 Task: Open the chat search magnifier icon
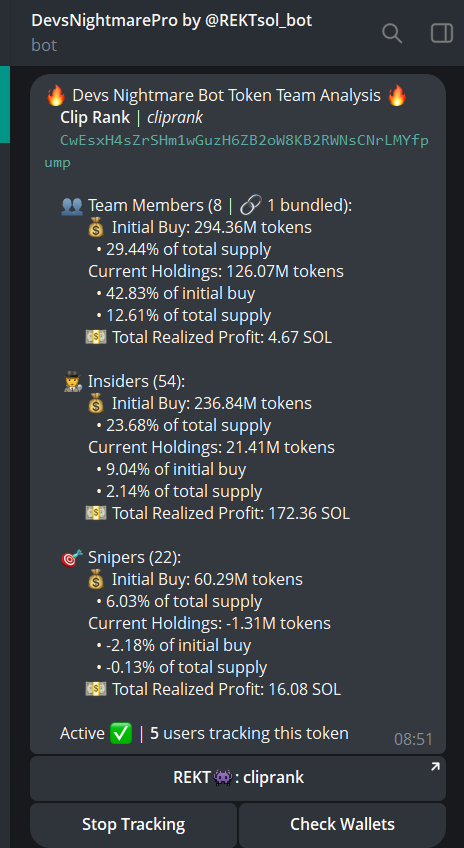392,34
